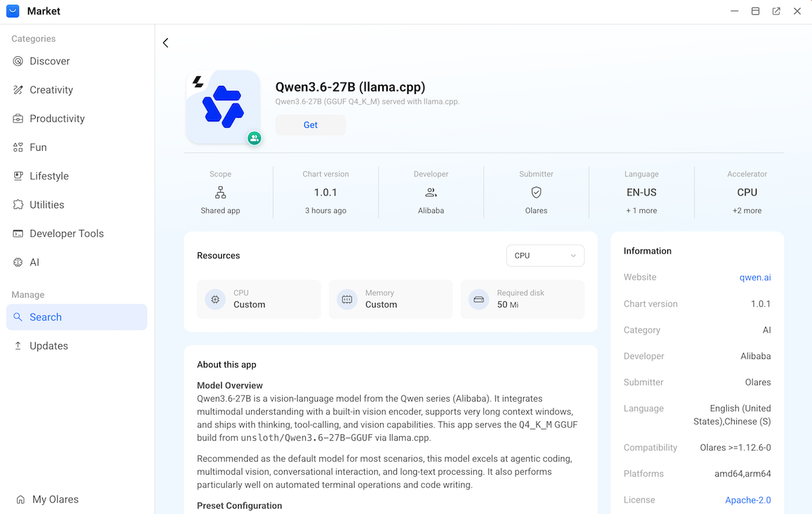The height and width of the screenshot is (514, 812).
Task: Click the 'amd64,arm64' platforms value
Action: tap(744, 474)
